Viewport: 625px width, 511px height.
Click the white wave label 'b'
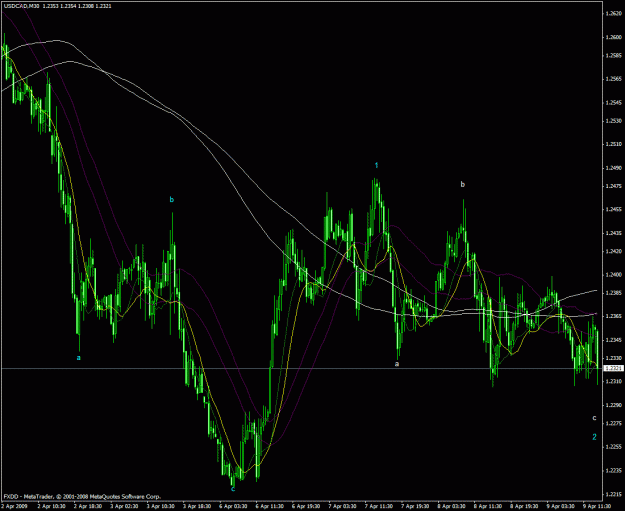click(x=463, y=184)
